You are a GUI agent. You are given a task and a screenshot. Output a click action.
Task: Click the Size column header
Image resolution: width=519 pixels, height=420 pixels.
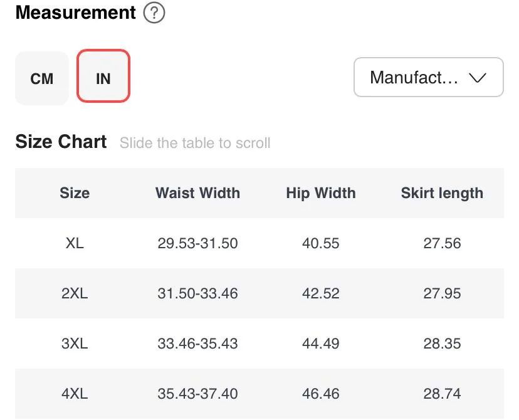coord(75,193)
